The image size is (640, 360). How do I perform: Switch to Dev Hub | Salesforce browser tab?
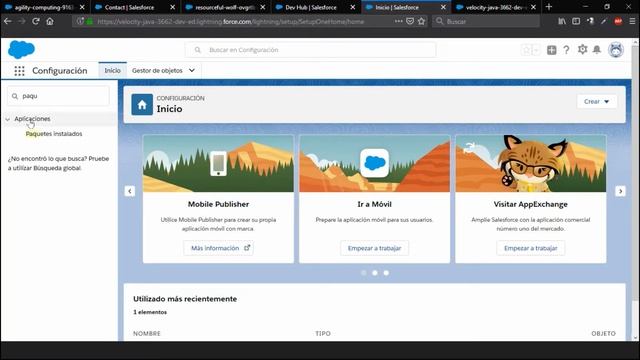pos(311,7)
